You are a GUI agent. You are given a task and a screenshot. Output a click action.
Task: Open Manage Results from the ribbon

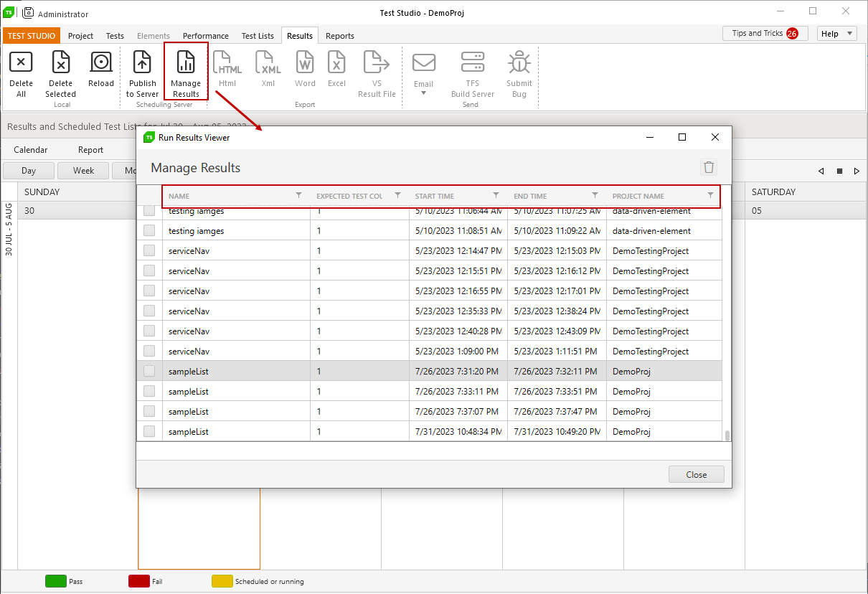pos(186,62)
